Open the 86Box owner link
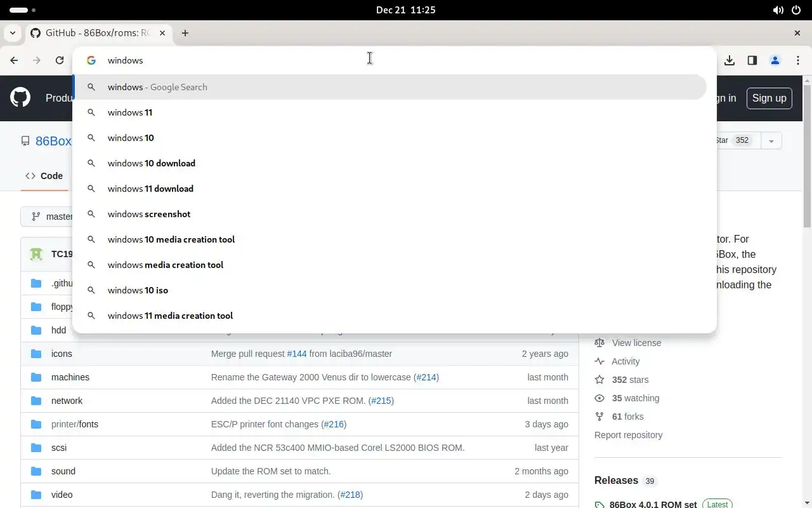Screen dimensions: 812x508 (x=53, y=141)
